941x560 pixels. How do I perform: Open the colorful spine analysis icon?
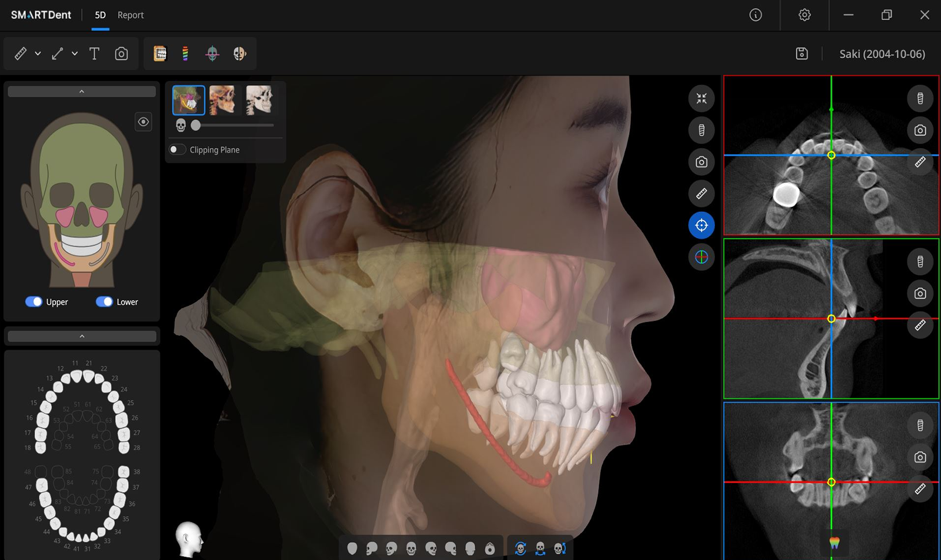coord(185,54)
